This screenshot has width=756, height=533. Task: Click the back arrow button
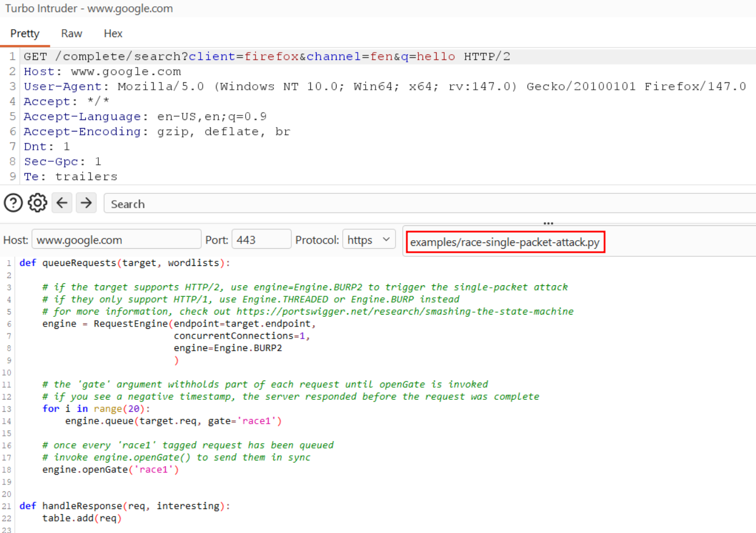(62, 203)
